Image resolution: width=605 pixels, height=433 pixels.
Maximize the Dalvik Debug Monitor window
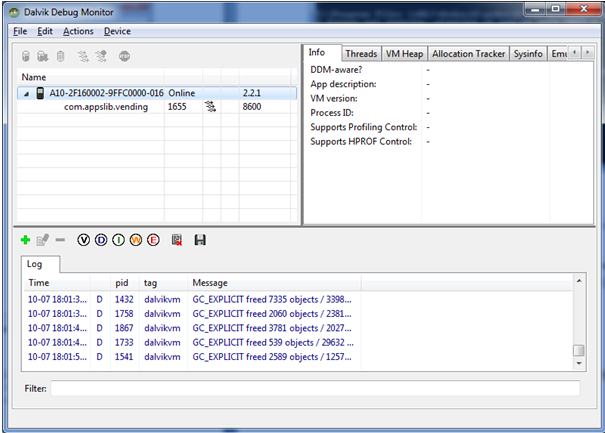click(x=555, y=9)
